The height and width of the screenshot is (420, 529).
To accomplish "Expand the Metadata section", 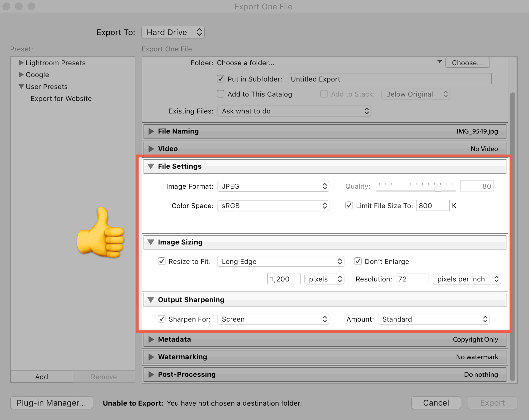I will coord(151,339).
